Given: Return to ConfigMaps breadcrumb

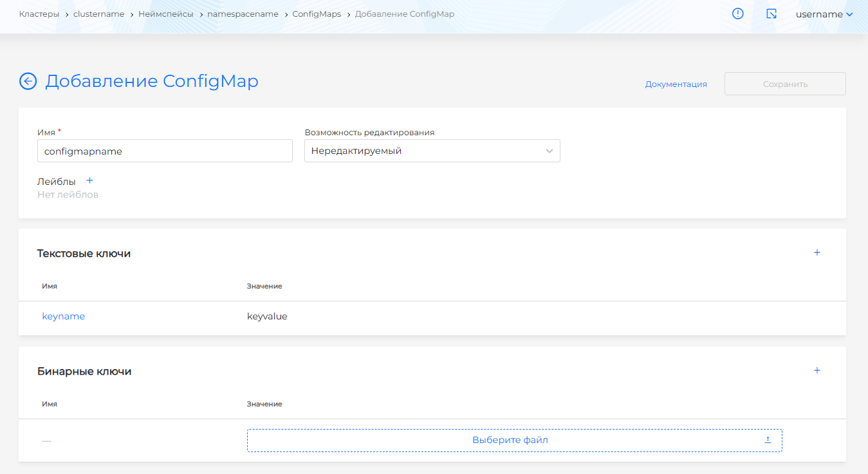Looking at the screenshot, I should tap(317, 14).
